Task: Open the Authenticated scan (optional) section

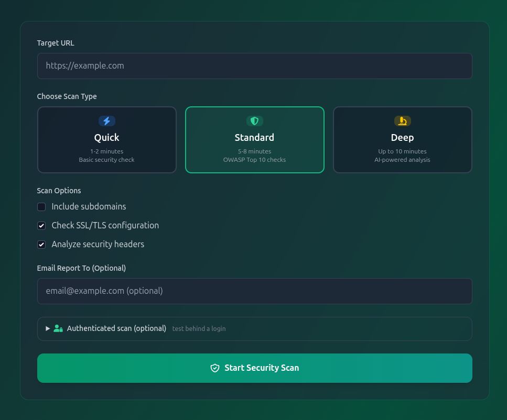Action: tap(254, 328)
